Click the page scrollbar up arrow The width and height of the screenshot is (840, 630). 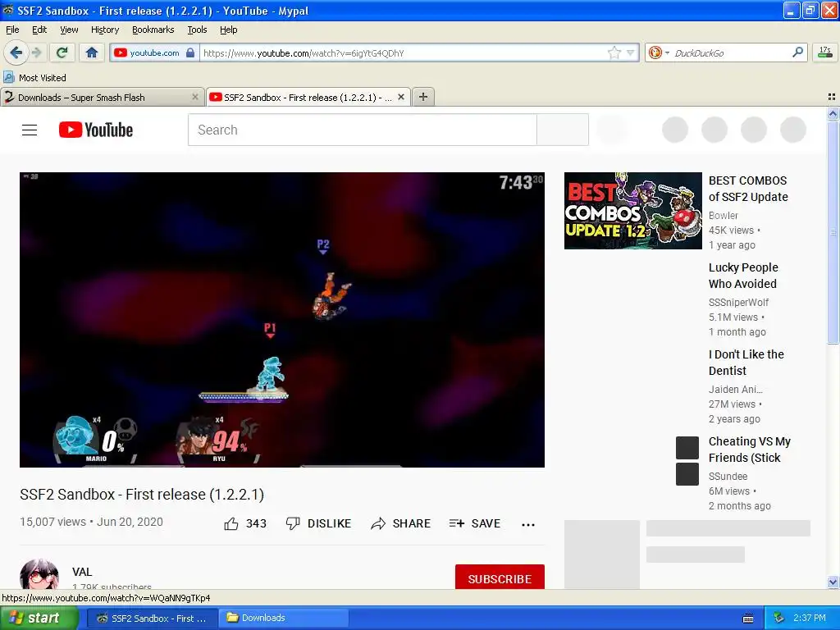point(833,113)
